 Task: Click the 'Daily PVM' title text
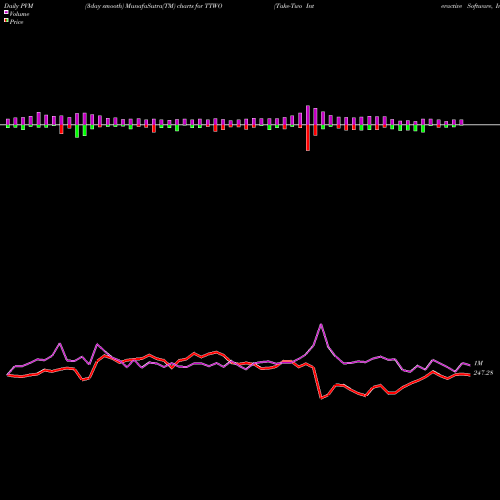point(19,6)
